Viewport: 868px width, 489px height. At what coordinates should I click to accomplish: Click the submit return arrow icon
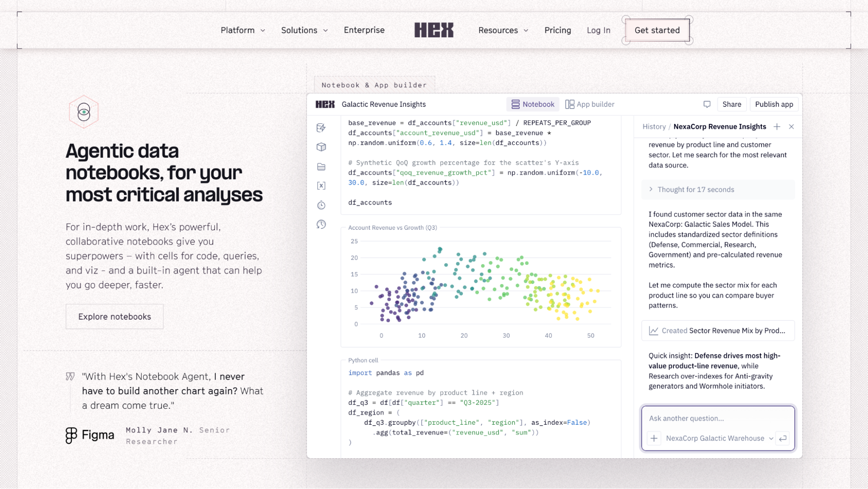pyautogui.click(x=783, y=439)
